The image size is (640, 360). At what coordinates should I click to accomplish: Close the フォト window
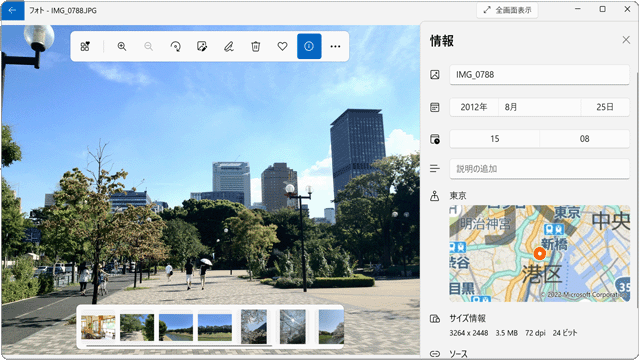click(x=627, y=9)
